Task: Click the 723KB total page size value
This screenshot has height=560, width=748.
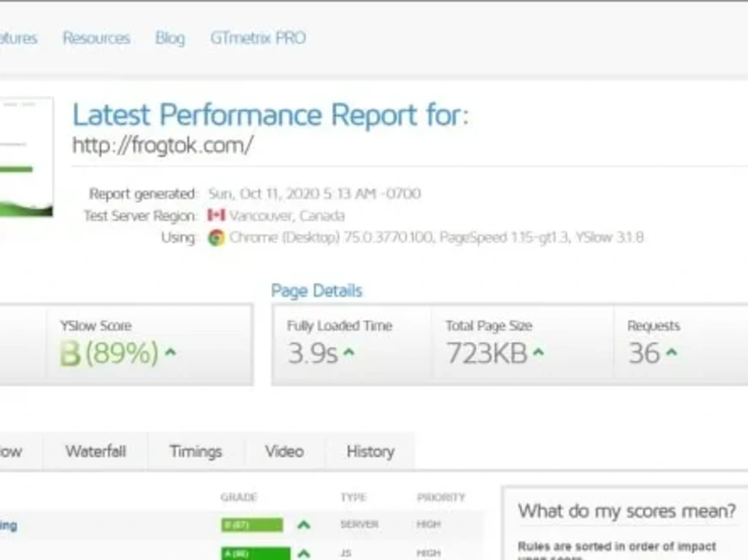Action: pos(487,354)
